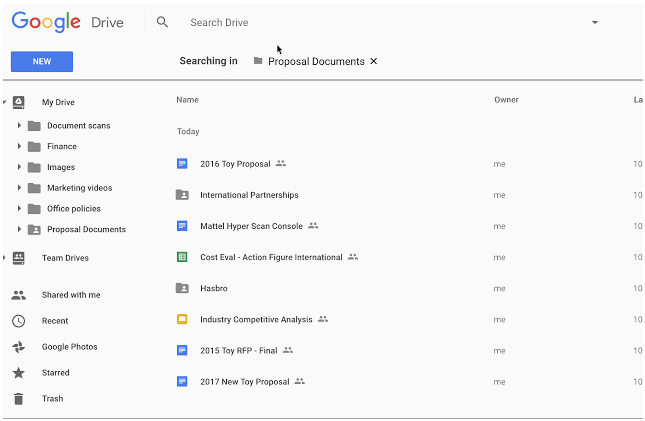This screenshot has height=421, width=645.
Task: Open search options dropdown arrow
Action: [x=595, y=22]
